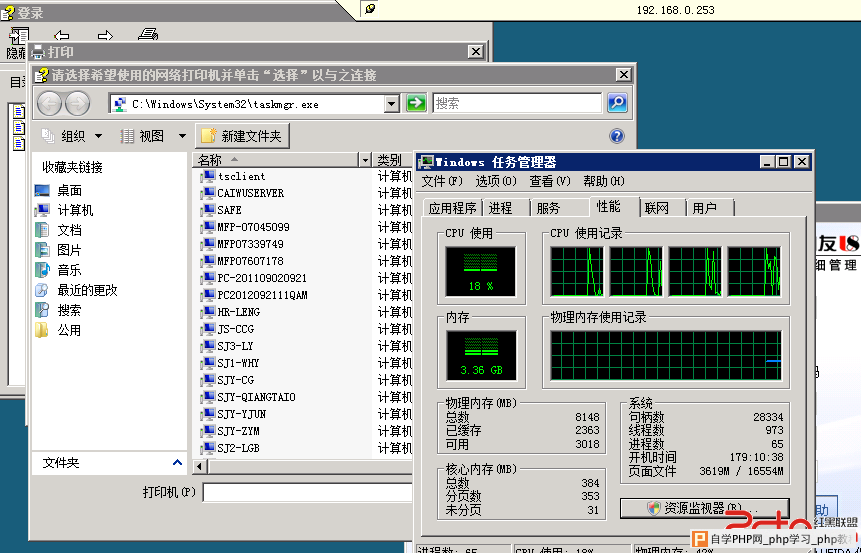Viewport: 861px width, 553px height.
Task: Select 计算机 in favorite links
Action: coord(64,210)
